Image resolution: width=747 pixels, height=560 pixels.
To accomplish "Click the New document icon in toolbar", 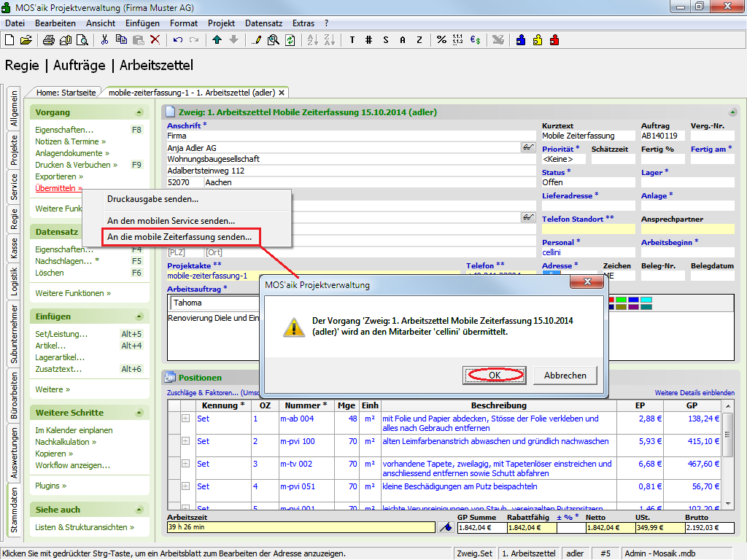I will click(10, 39).
